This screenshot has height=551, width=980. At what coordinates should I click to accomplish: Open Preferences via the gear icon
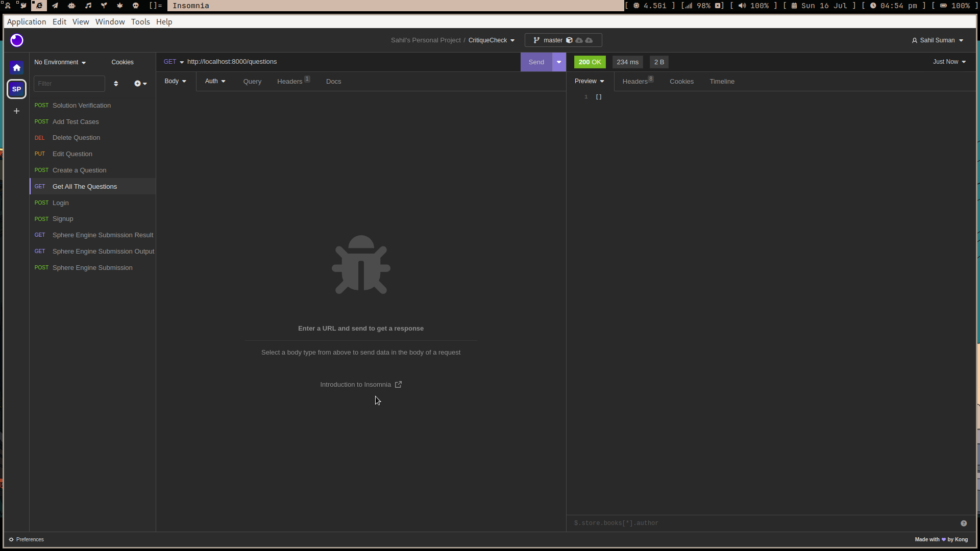[26, 539]
